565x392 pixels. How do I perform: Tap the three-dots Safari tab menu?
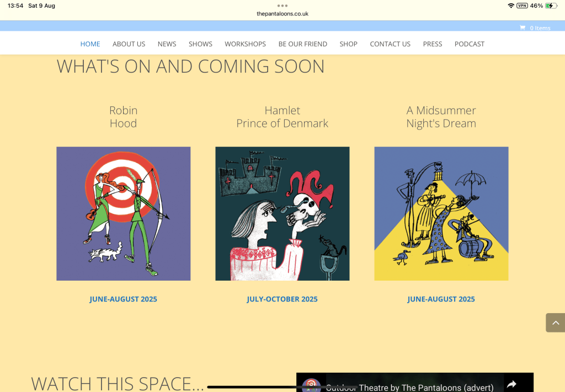pyautogui.click(x=282, y=6)
